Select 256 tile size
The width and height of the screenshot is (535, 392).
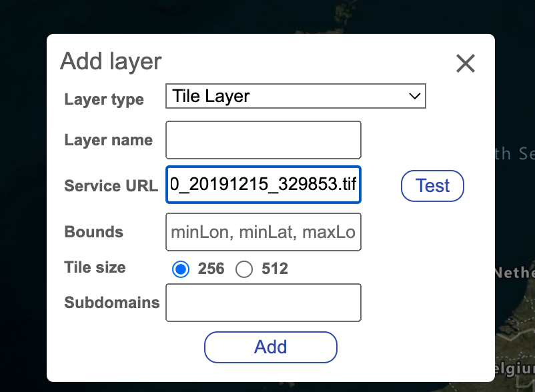pos(181,269)
